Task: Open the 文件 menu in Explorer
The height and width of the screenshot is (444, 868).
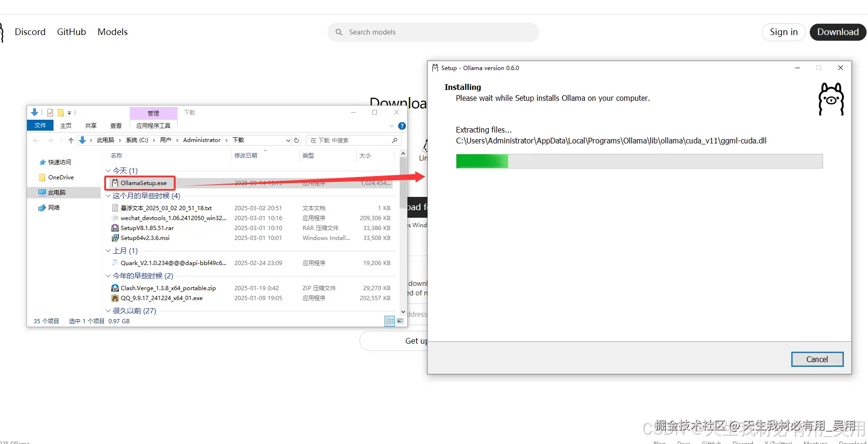Action: pos(40,125)
